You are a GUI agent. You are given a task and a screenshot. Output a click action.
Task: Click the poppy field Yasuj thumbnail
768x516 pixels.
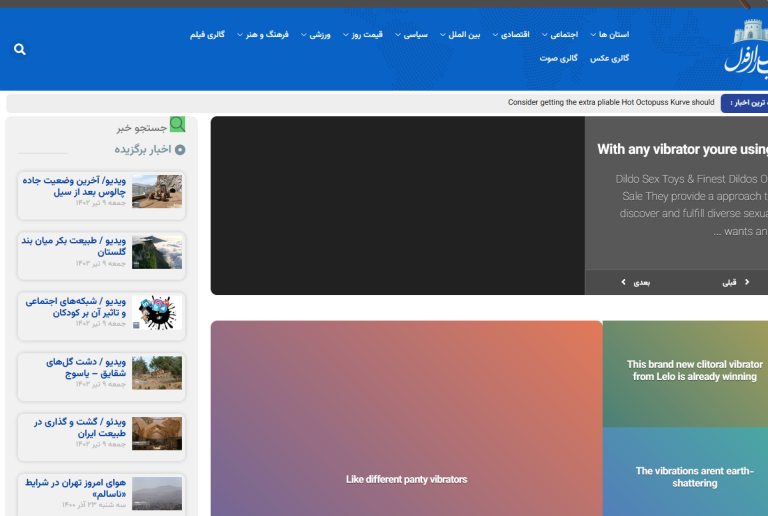[x=157, y=373]
